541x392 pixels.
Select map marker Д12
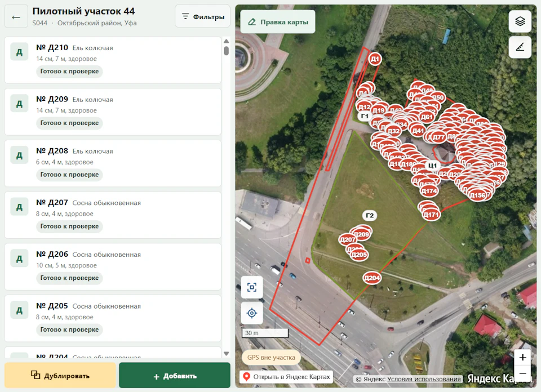pos(365,106)
